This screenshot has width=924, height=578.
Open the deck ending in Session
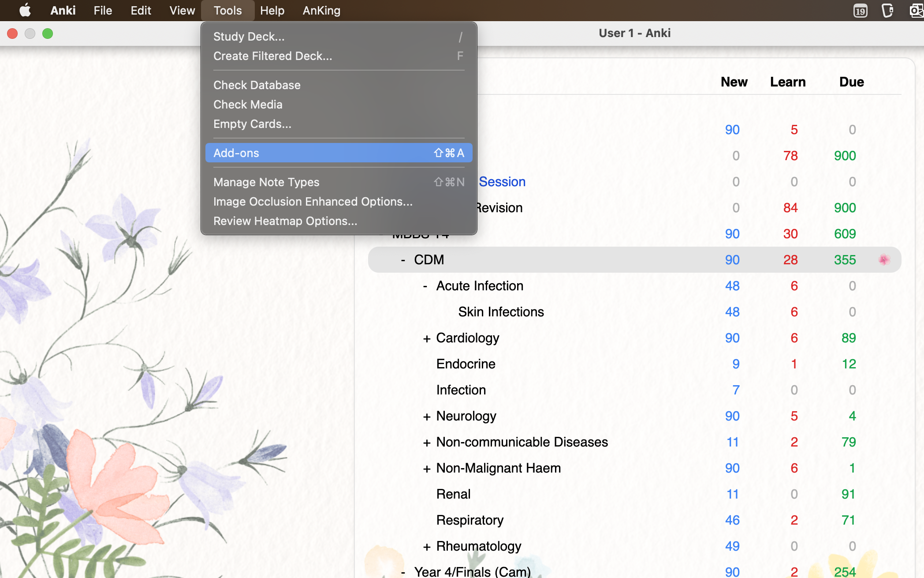tap(502, 182)
